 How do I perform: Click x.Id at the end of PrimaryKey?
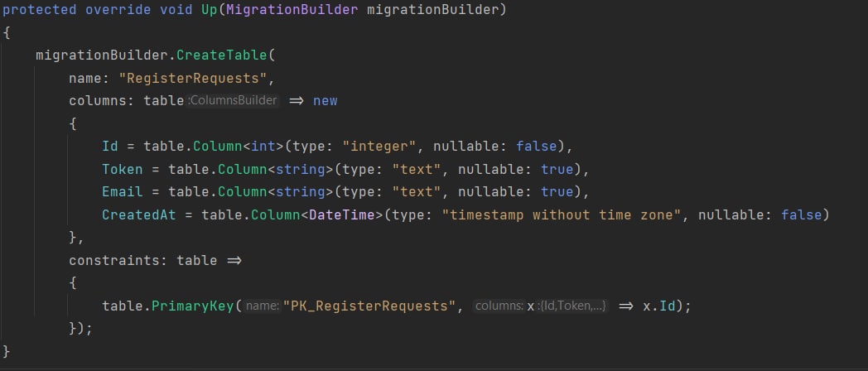[x=659, y=306]
